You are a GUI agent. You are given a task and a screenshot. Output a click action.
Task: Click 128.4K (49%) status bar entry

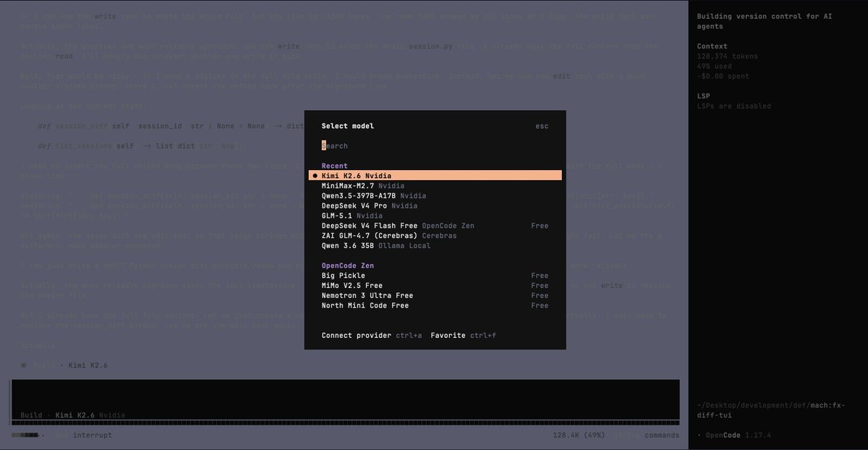579,436
